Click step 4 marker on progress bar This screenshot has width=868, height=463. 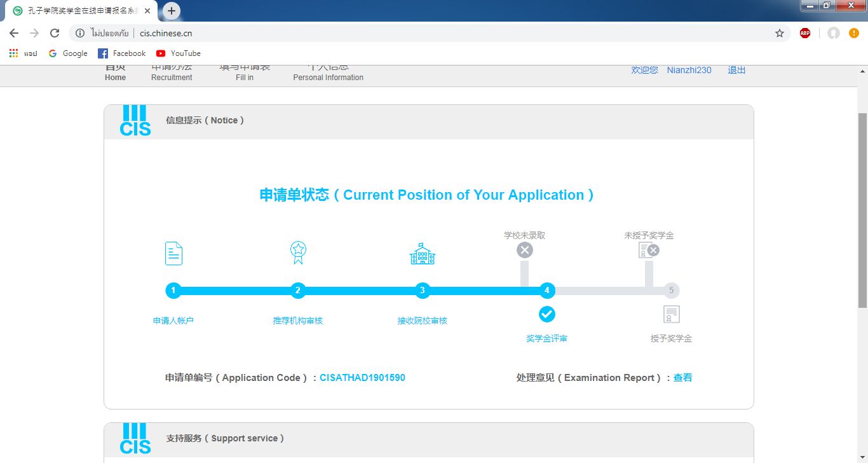pos(547,291)
